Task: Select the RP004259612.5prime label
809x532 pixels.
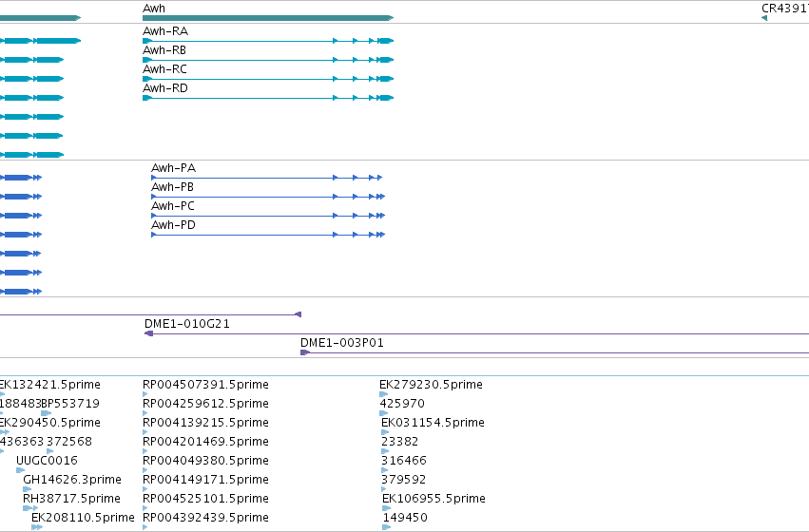Action: [206, 404]
